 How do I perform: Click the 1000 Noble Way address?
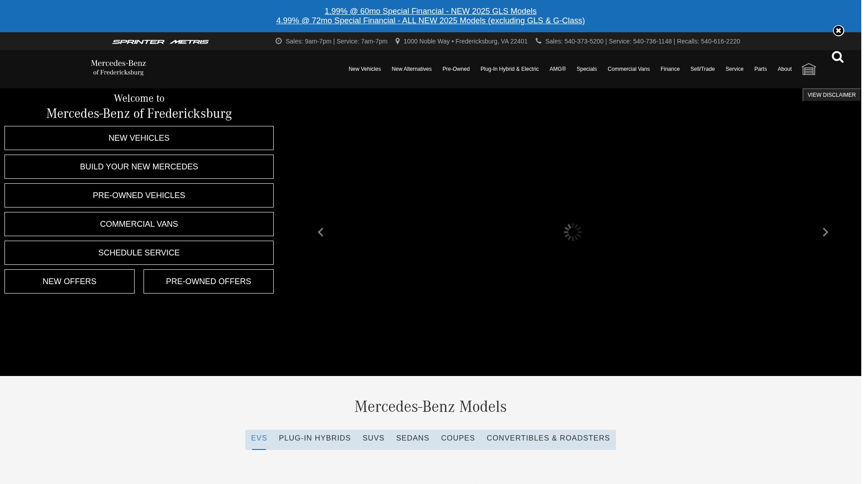[465, 41]
